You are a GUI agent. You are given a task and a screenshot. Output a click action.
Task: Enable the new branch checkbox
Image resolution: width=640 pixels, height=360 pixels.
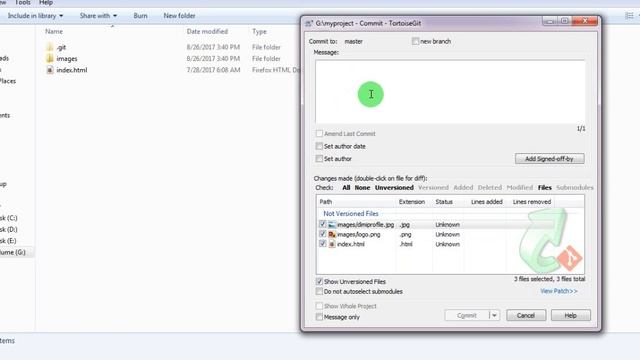(x=415, y=41)
